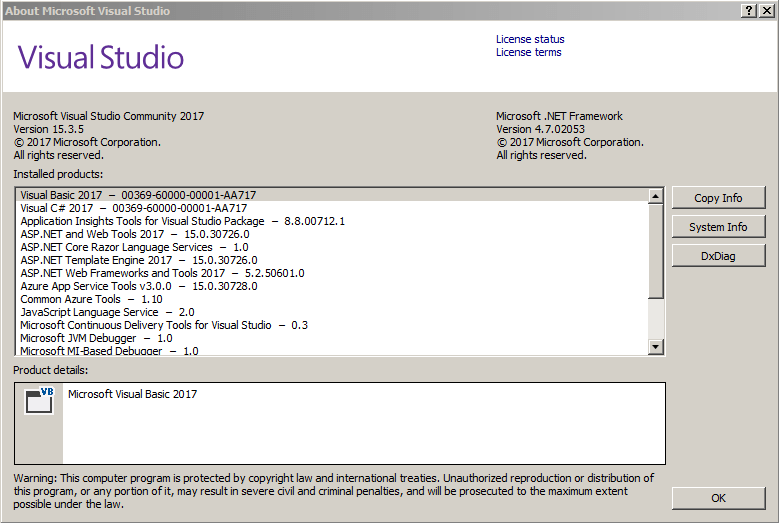Select Microsoft MI-Based Debugger row
This screenshot has height=523, width=779.
pos(333,350)
